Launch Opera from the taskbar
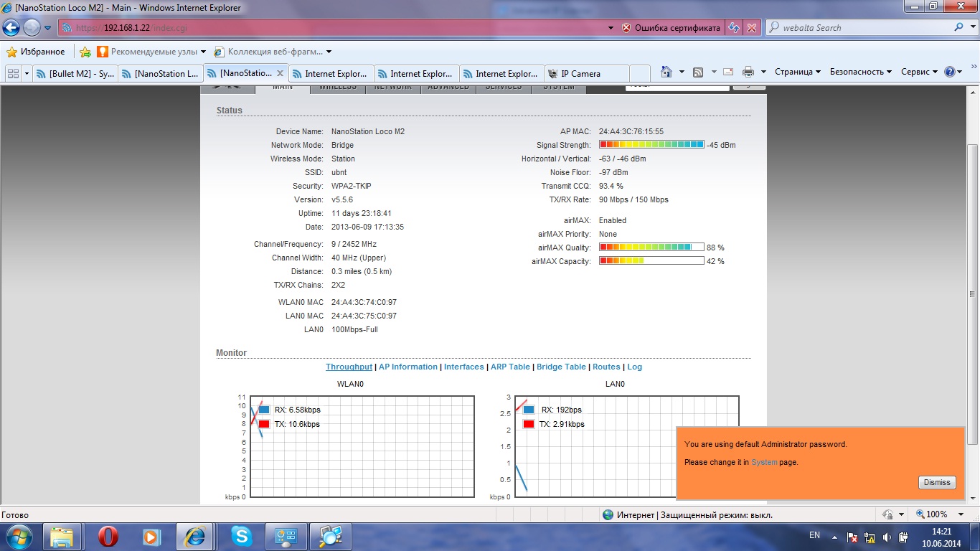The height and width of the screenshot is (551, 980). click(x=108, y=537)
